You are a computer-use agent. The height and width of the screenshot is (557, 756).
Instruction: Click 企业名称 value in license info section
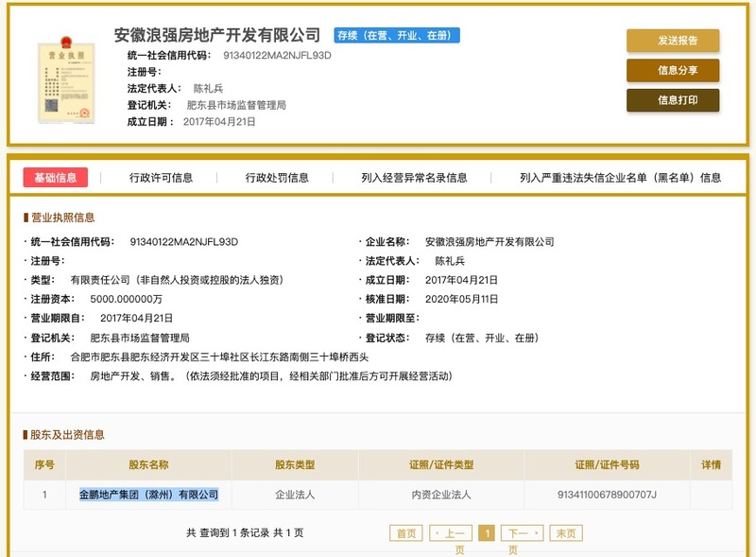pos(490,242)
